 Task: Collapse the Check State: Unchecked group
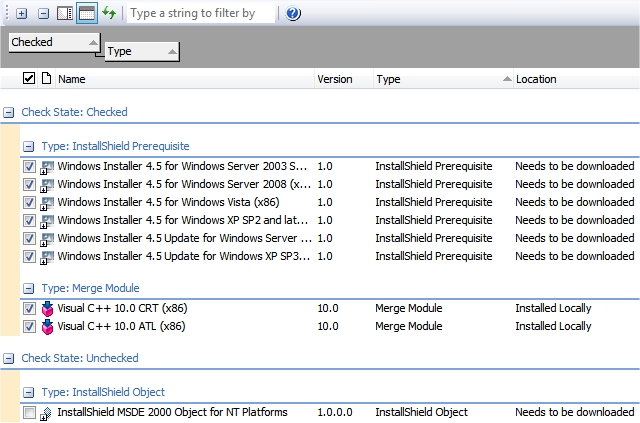tap(9, 359)
